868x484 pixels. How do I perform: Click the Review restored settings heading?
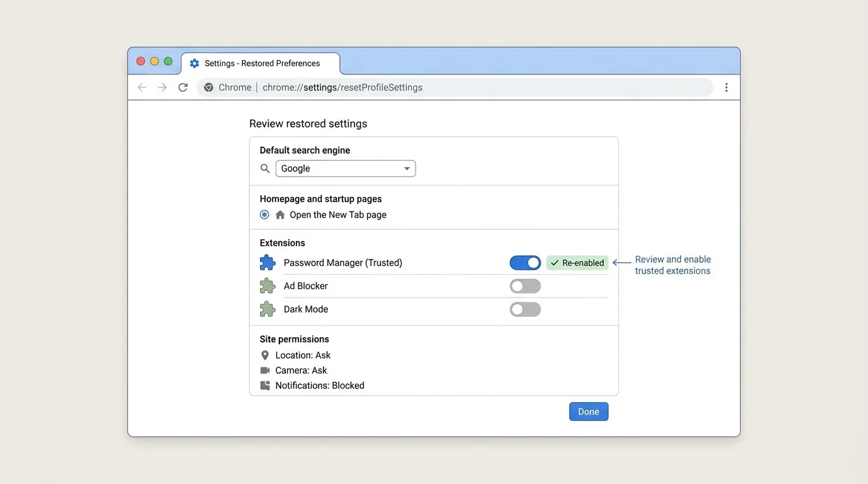tap(308, 124)
